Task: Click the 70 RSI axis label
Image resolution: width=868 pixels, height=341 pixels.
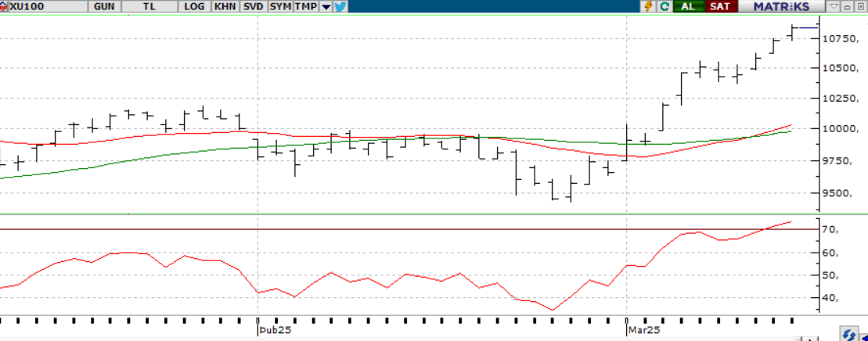Action: 831,229
